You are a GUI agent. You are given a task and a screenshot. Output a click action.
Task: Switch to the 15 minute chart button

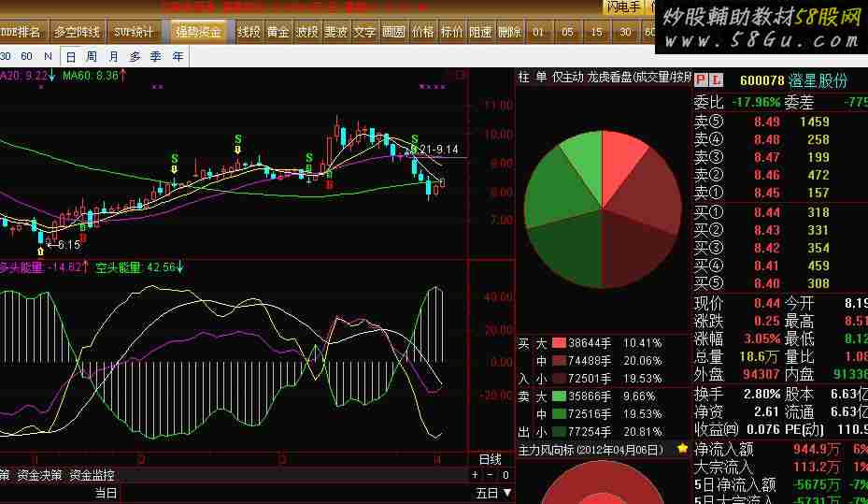coord(596,32)
